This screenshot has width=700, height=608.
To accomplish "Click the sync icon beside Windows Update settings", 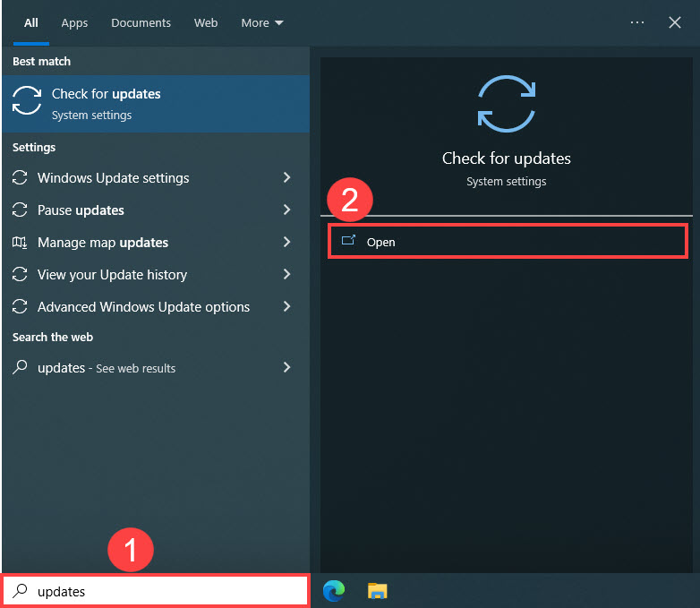I will point(20,178).
